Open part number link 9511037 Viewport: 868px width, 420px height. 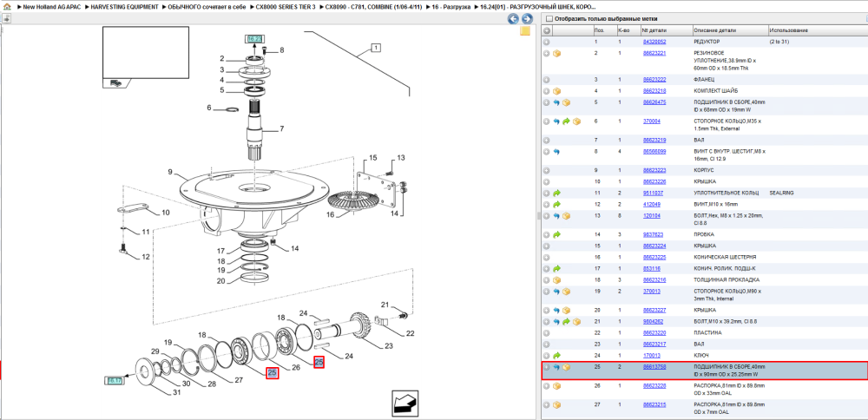coord(652,194)
